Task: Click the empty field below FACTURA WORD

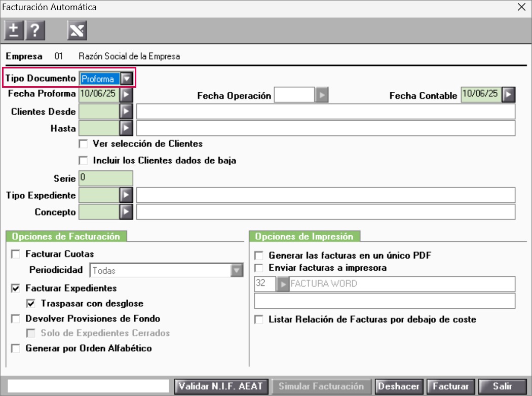Action: pyautogui.click(x=385, y=301)
